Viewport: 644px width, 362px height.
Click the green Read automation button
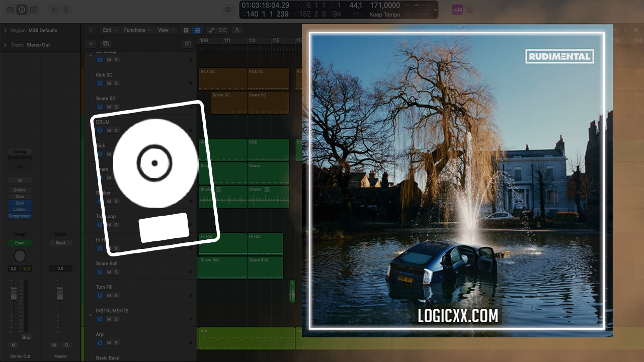(x=20, y=243)
